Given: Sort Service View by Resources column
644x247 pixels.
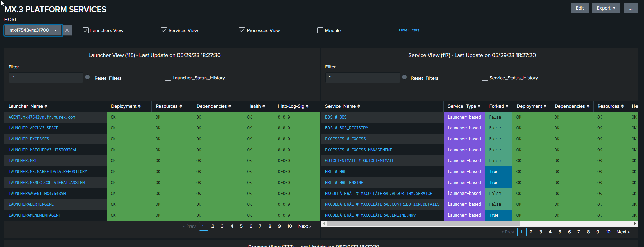Looking at the screenshot, I should tap(611, 106).
